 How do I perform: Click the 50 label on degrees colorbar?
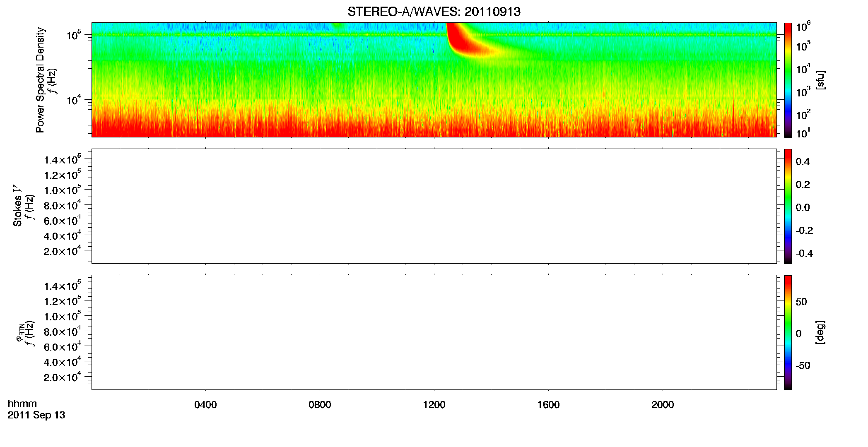point(801,302)
